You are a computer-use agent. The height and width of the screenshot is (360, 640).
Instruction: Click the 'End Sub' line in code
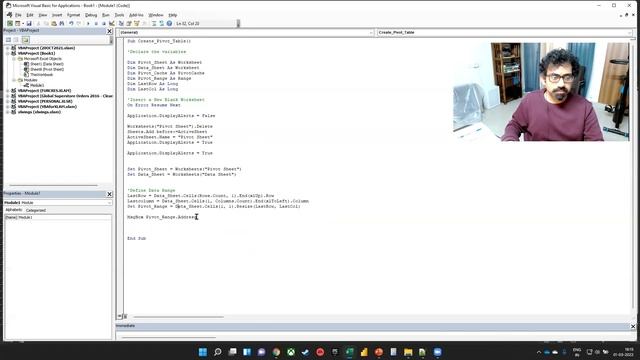click(x=136, y=238)
